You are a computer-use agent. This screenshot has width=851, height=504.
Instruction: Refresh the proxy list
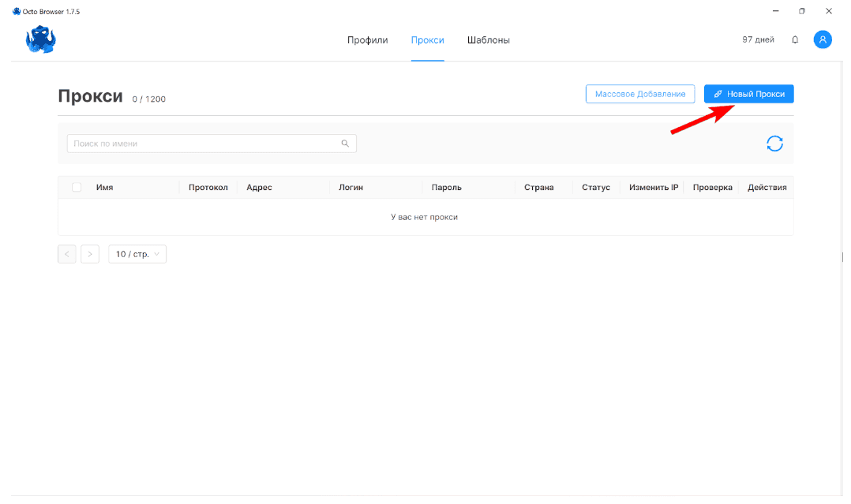pos(774,143)
